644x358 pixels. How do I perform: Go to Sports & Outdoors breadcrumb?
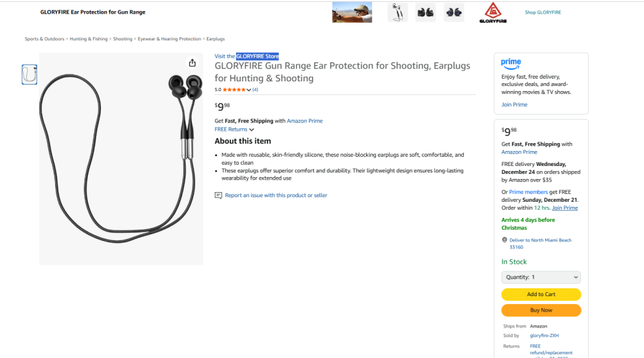[45, 39]
